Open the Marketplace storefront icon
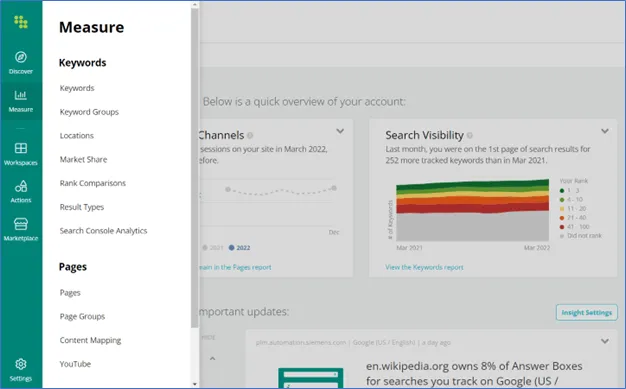The image size is (626, 389). [21, 224]
